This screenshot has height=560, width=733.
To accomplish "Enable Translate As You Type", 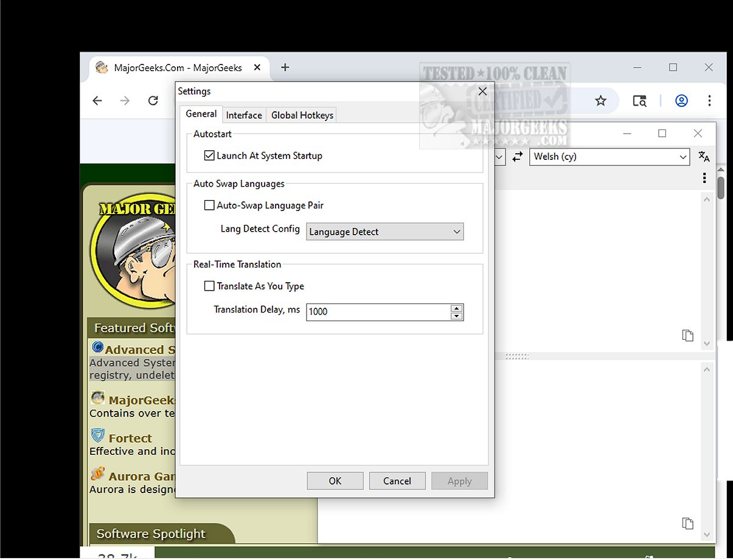I will [x=209, y=286].
